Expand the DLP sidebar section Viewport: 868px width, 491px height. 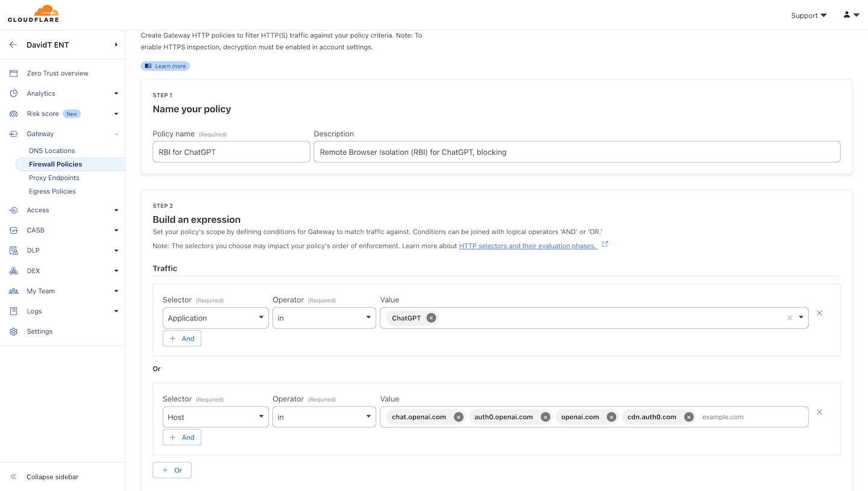pos(116,251)
